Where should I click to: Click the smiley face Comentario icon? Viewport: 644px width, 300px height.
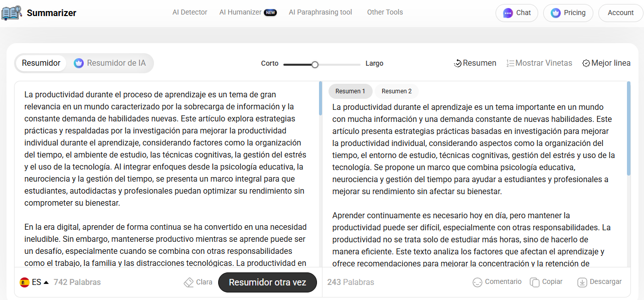coord(477,282)
